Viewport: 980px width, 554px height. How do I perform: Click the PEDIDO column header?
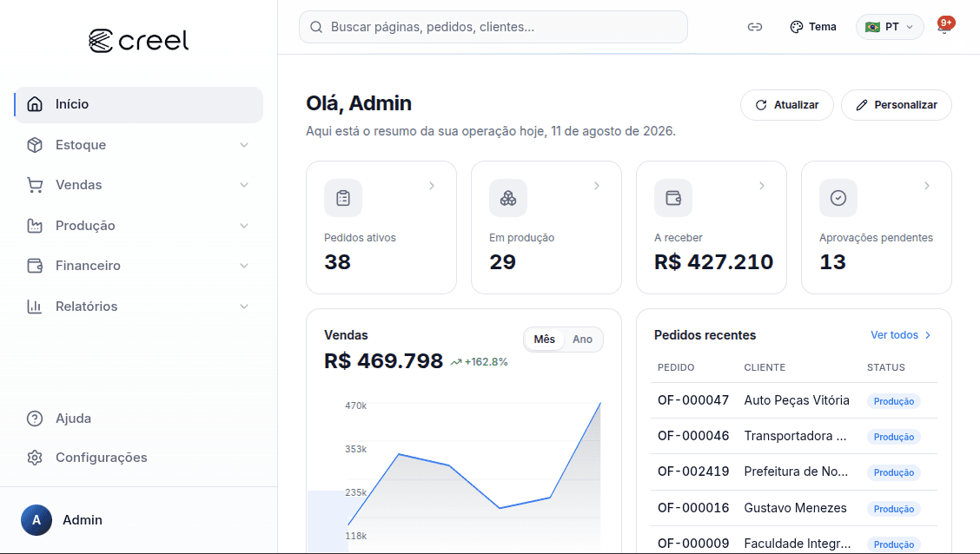coord(676,367)
